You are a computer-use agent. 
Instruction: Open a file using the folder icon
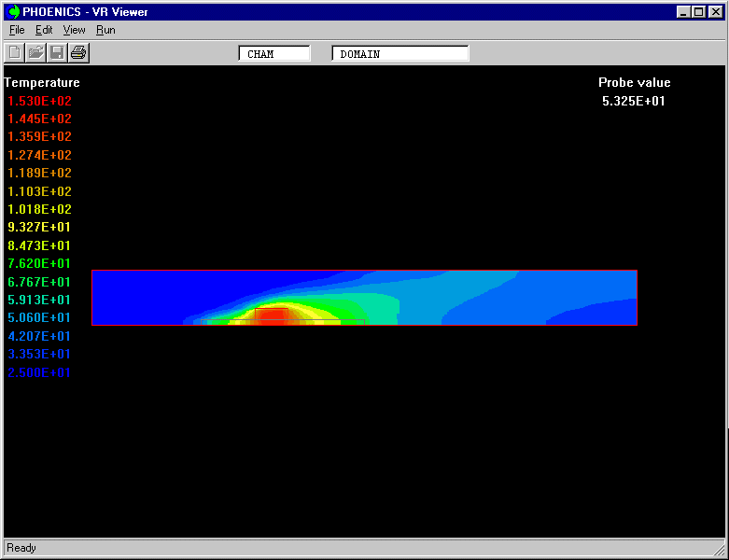point(35,52)
